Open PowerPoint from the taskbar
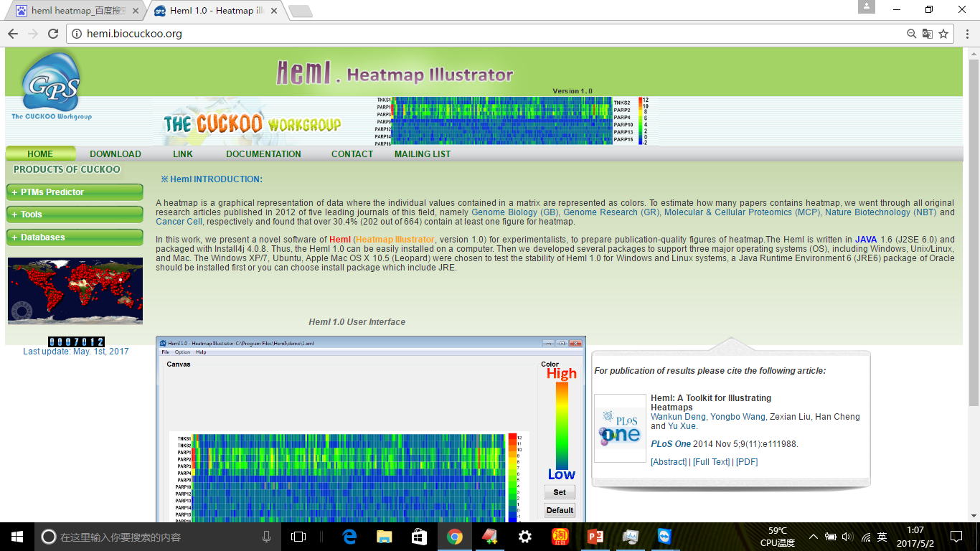The height and width of the screenshot is (551, 980). point(595,537)
